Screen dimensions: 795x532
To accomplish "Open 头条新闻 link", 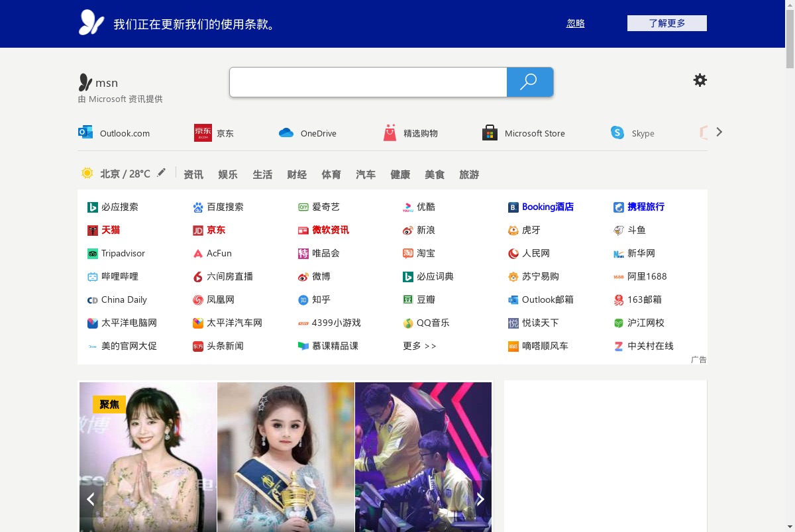I will coord(218,346).
